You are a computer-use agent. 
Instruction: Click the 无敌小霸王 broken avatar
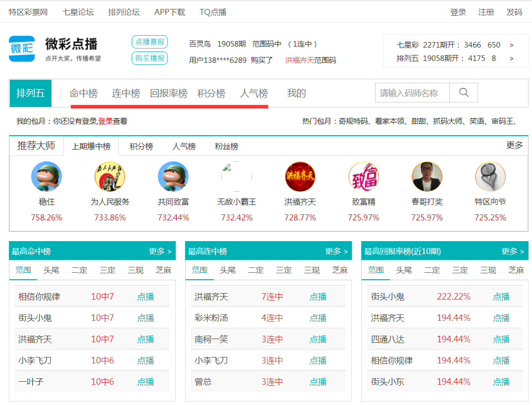click(237, 176)
